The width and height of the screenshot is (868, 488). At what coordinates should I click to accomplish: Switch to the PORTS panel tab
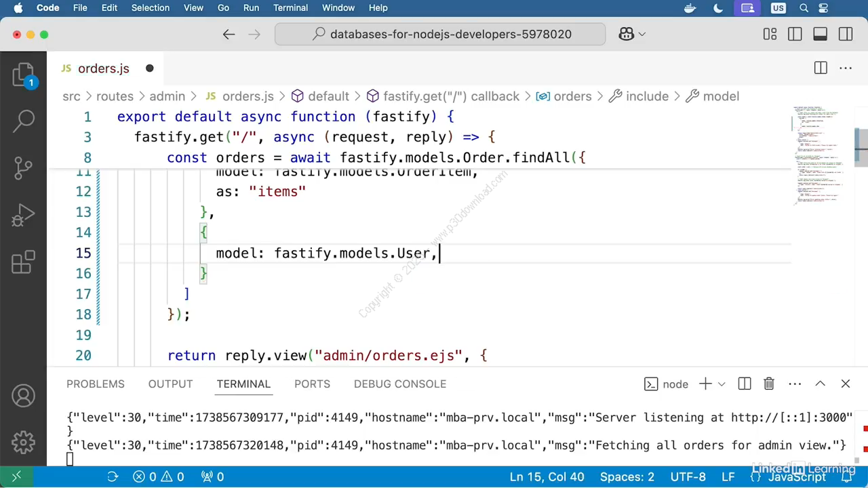(312, 384)
